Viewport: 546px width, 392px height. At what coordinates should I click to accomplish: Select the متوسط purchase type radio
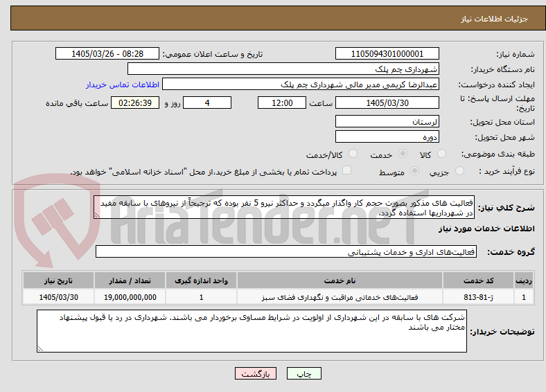tap(414, 170)
